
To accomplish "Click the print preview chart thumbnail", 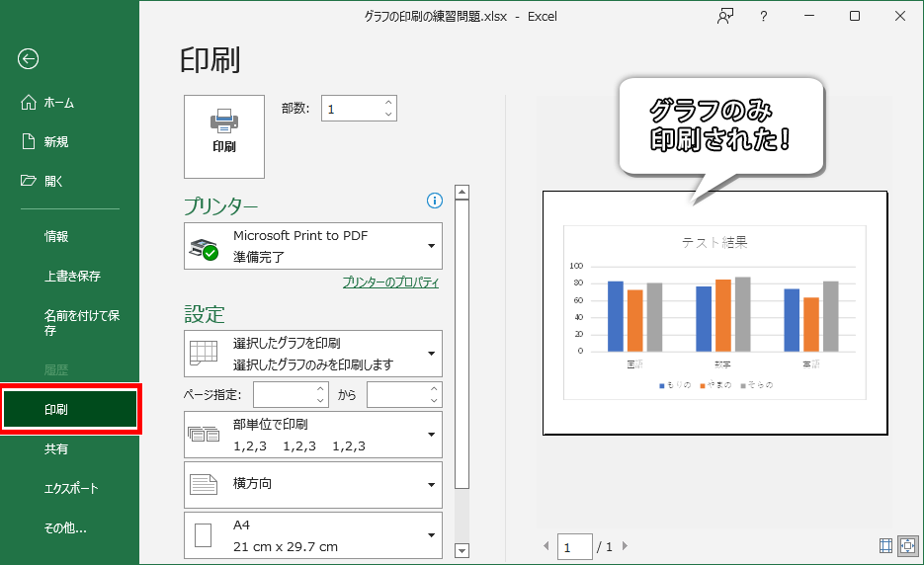I will point(714,313).
